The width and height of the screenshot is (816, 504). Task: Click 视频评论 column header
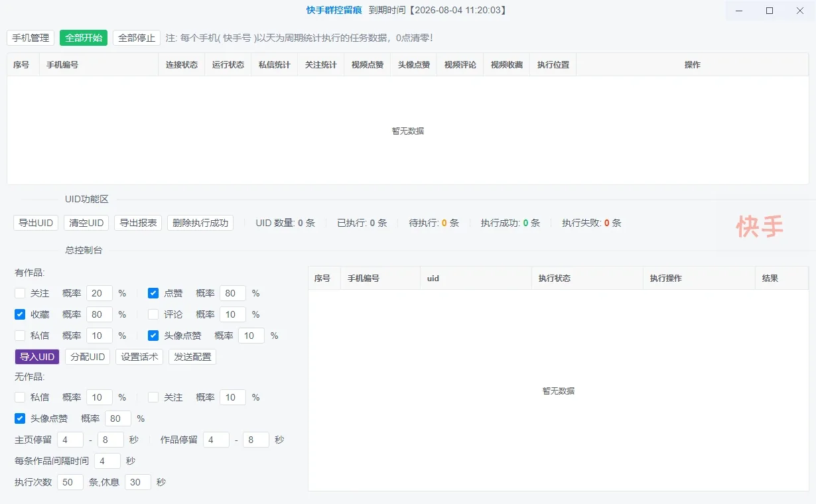point(460,65)
